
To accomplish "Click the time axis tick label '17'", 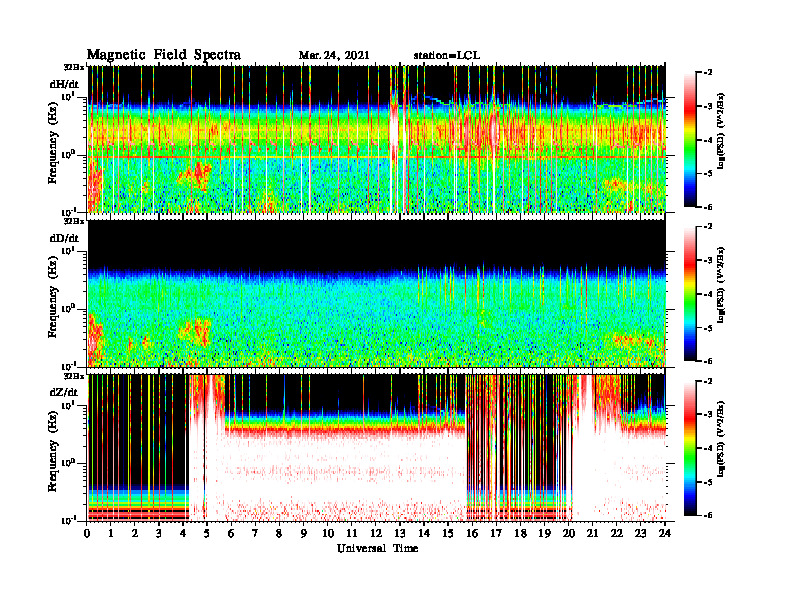I will click(x=496, y=534).
